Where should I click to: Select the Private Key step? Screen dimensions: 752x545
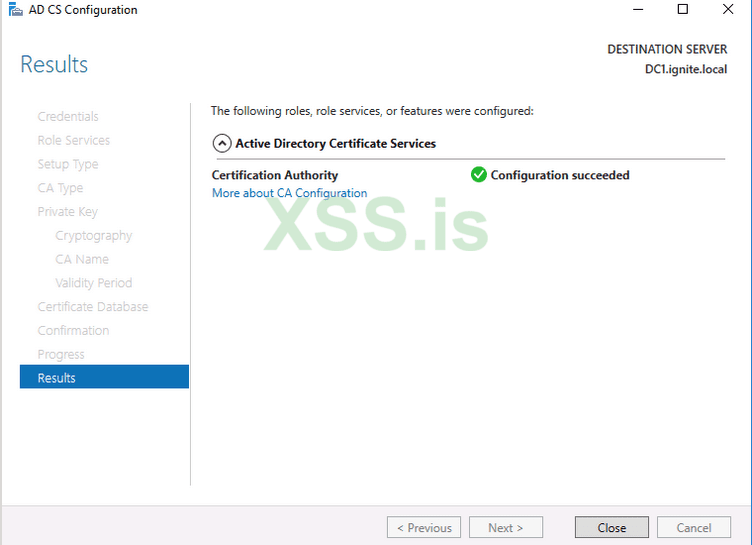point(68,212)
